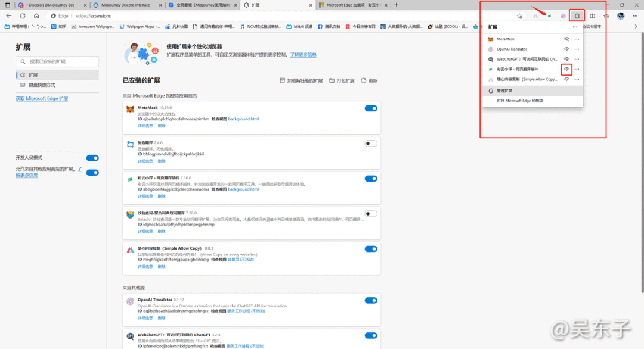Close the Midjourney Discord Interface tab
The height and width of the screenshot is (349, 644).
click(161, 5)
